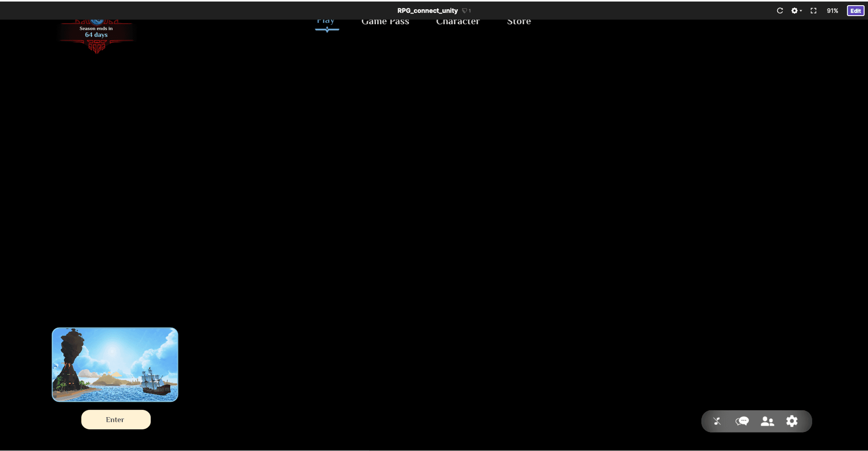Open the quality settings dropdown arrow
Screen dimensions: 868x451
[800, 10]
